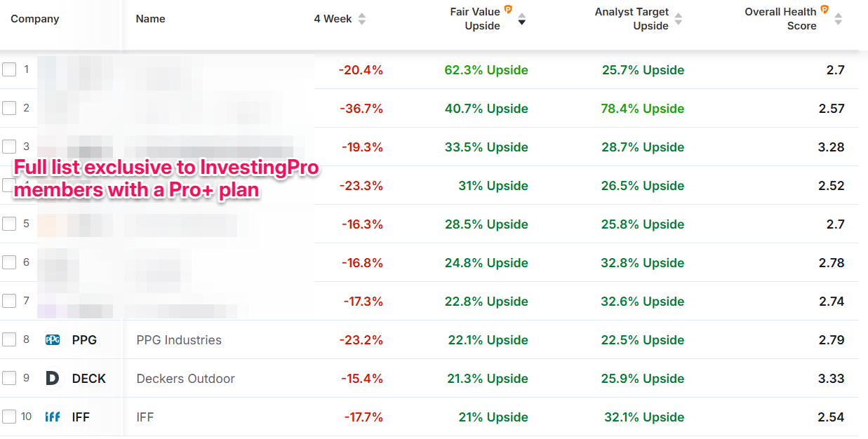
Task: Sort by 4 Week column arrows
Action: click(361, 19)
